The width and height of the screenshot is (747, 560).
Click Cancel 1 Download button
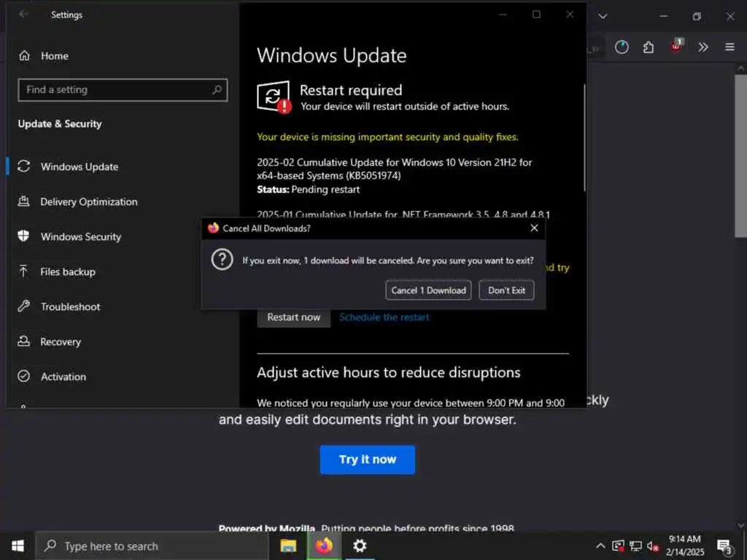(428, 290)
